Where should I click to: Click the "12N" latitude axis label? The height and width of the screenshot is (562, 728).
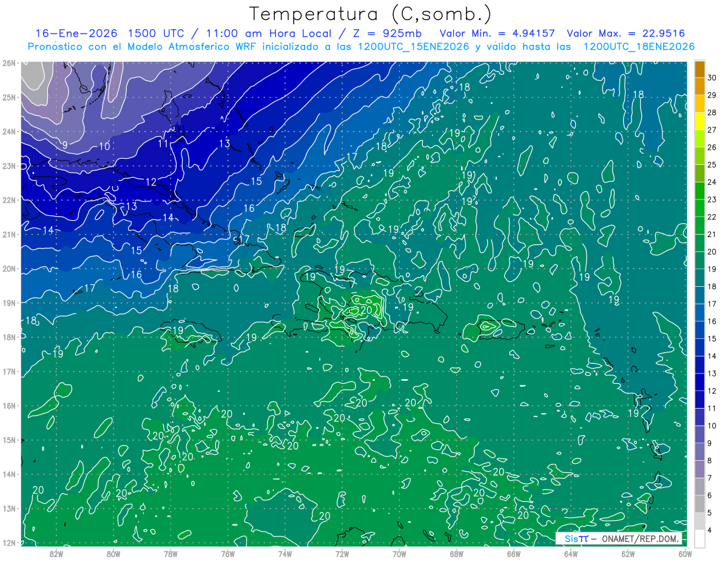(9, 543)
